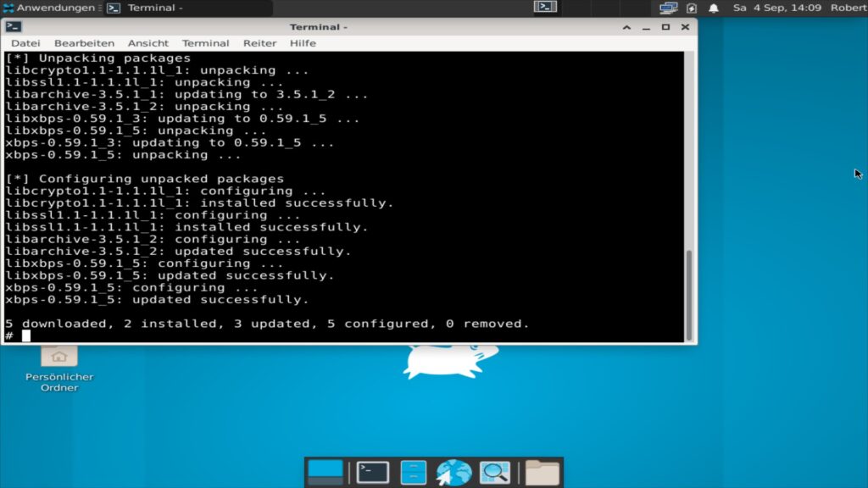Image resolution: width=868 pixels, height=488 pixels.
Task: Open the Ansicht menu
Action: point(147,43)
